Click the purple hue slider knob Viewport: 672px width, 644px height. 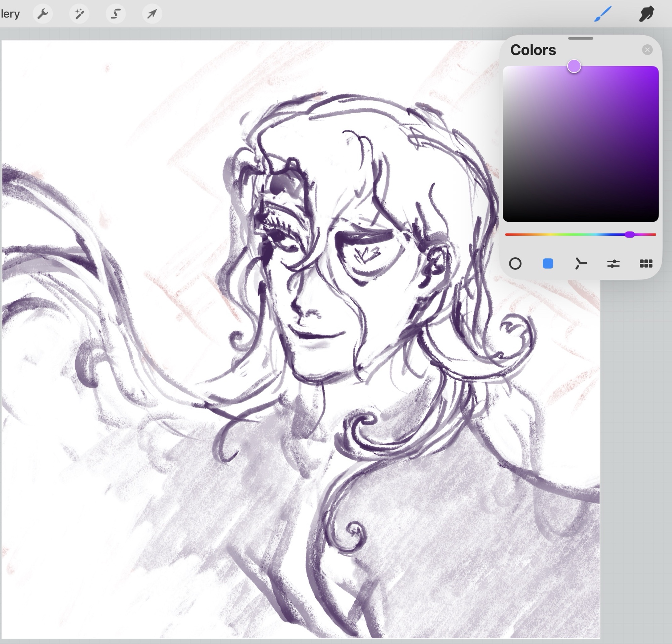pos(629,234)
